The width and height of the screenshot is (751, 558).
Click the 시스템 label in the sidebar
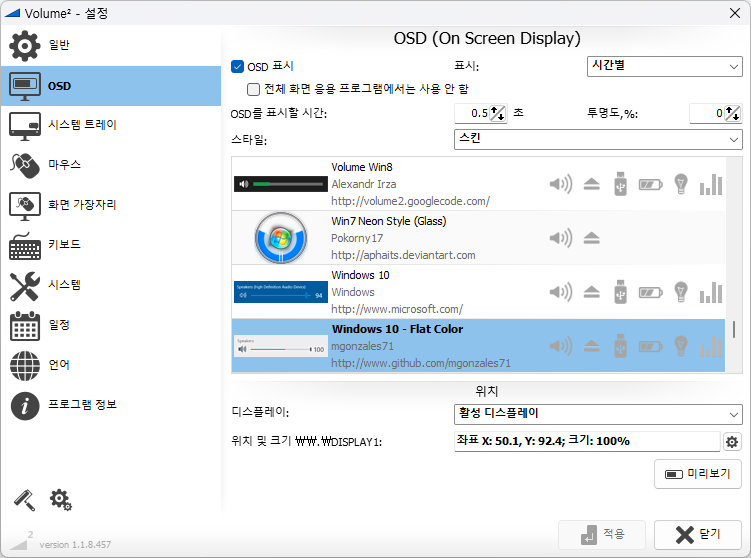[65, 285]
